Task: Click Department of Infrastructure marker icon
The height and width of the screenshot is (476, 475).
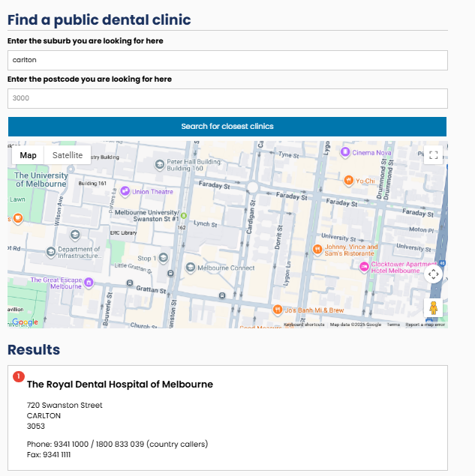Action: coord(51,252)
